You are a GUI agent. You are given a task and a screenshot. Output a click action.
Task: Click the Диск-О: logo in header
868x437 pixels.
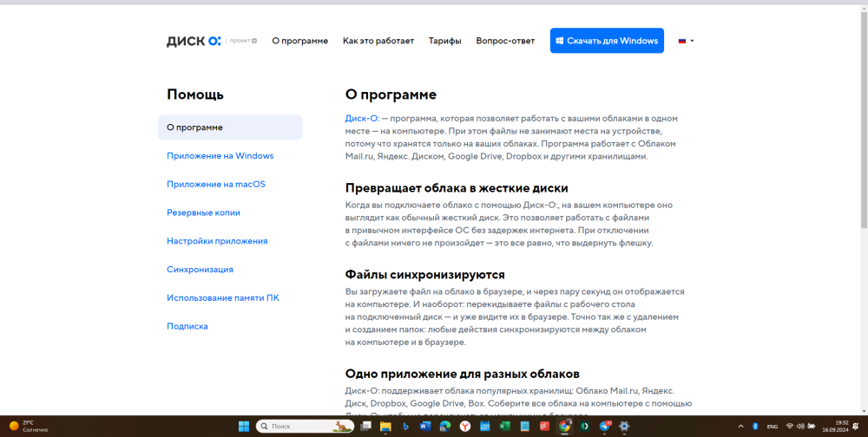click(194, 41)
